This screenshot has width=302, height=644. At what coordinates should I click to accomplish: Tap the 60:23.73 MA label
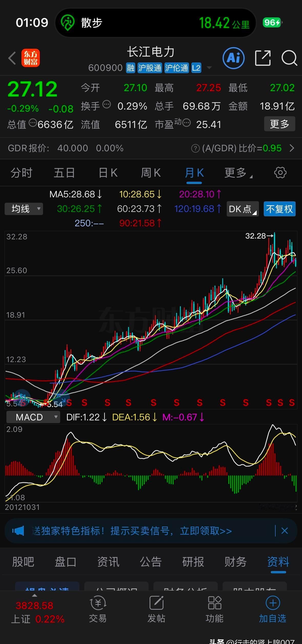(140, 209)
